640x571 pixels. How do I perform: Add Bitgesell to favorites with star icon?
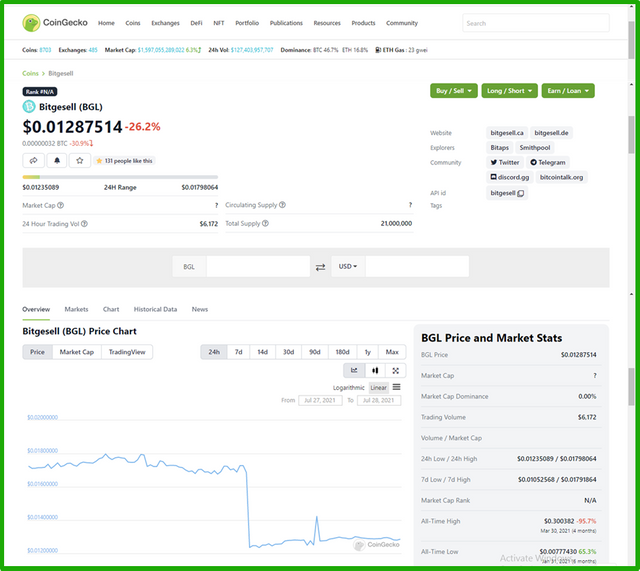[x=80, y=161]
